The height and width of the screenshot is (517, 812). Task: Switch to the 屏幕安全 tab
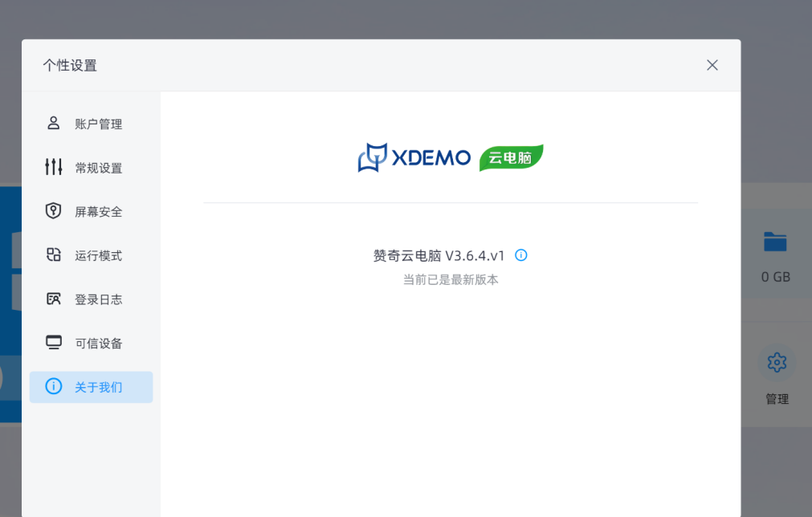click(x=91, y=212)
